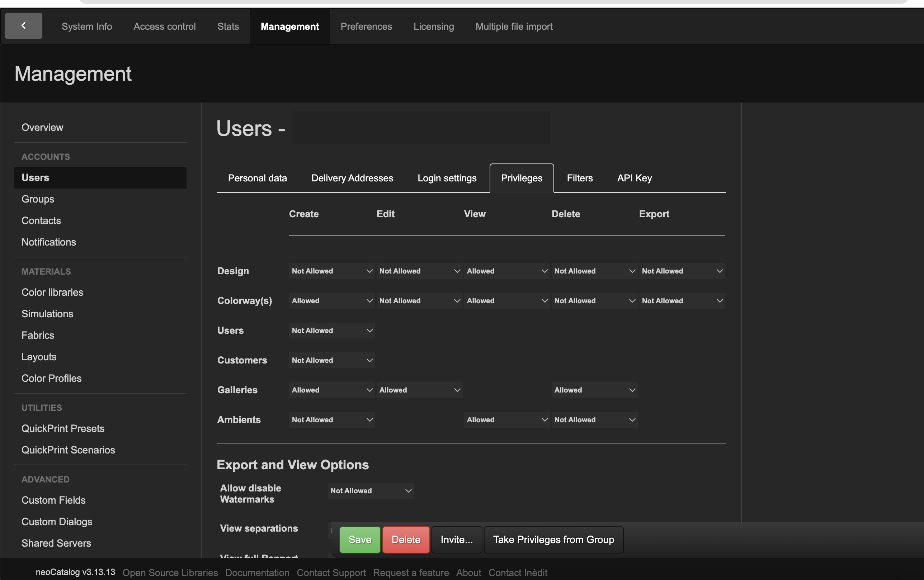This screenshot has height=580, width=924.
Task: Click Take Privileges from Group
Action: (553, 539)
